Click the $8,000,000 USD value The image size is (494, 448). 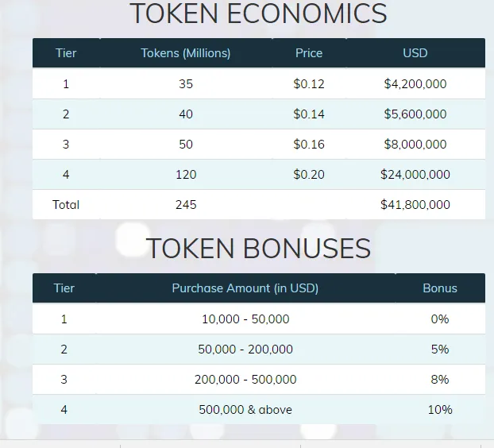pyautogui.click(x=415, y=145)
